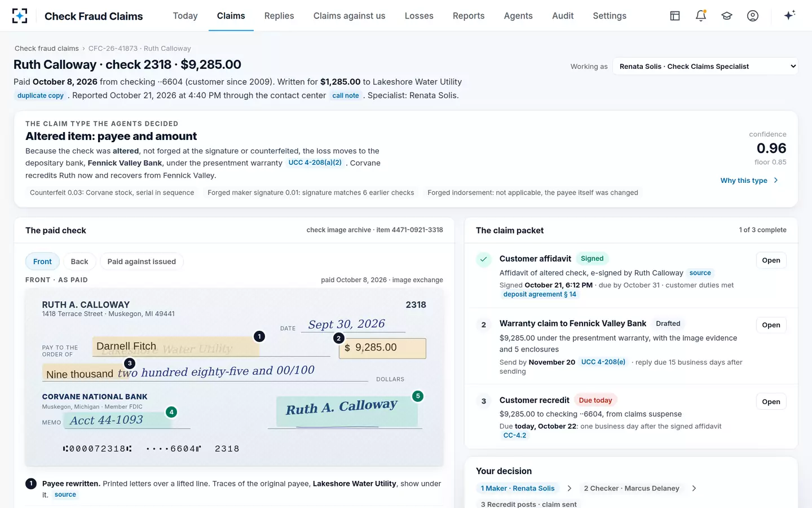Open Claims against us
812x508 pixels.
(x=350, y=16)
